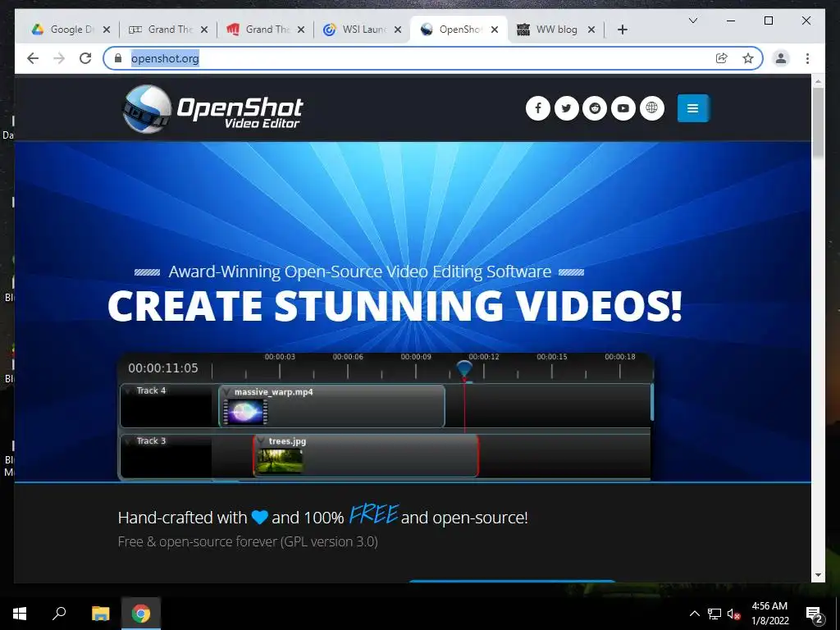
Task: Open the blue hamburger menu button
Action: click(x=692, y=108)
